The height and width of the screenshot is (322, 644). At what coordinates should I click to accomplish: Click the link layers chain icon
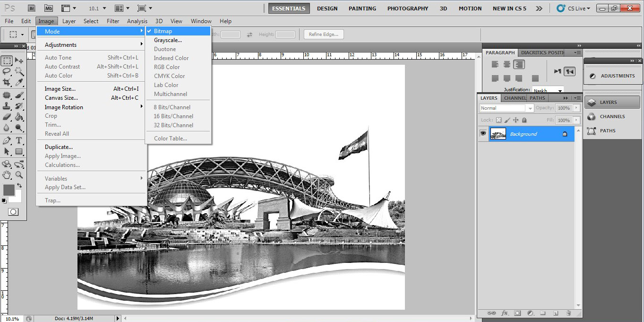(x=491, y=313)
